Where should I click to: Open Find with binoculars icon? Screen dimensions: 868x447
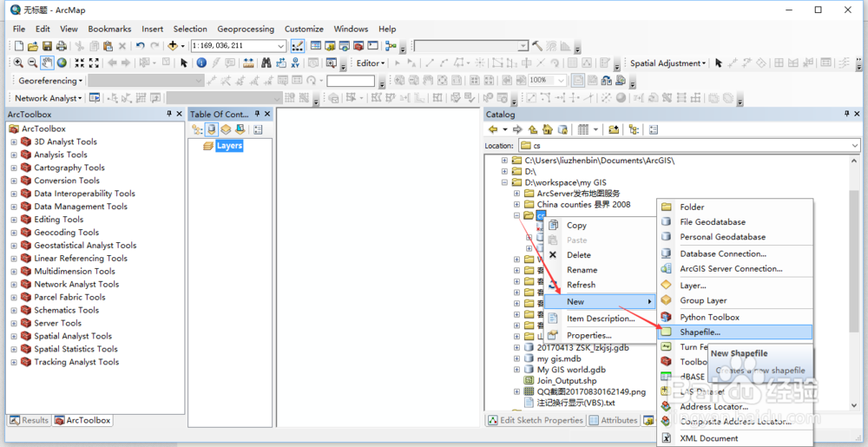pos(266,63)
